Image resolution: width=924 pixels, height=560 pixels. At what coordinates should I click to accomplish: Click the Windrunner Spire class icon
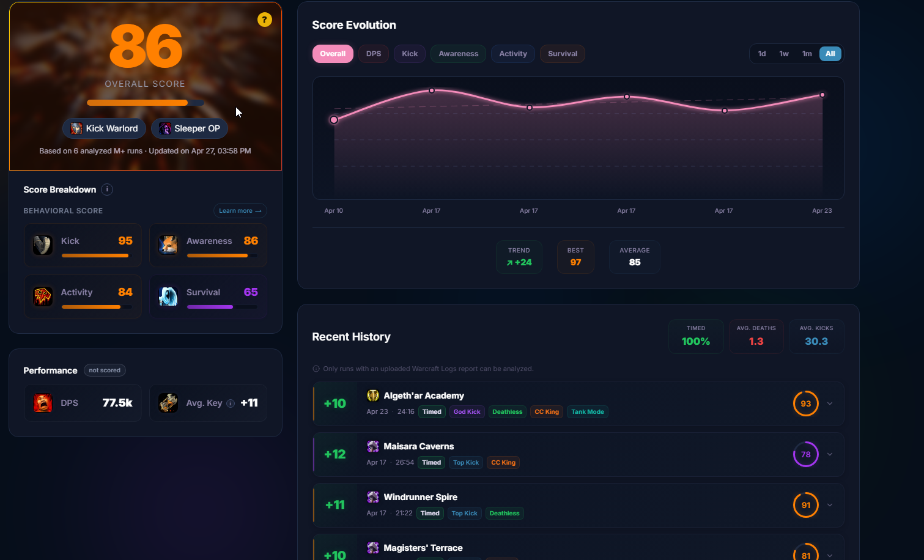point(373,497)
